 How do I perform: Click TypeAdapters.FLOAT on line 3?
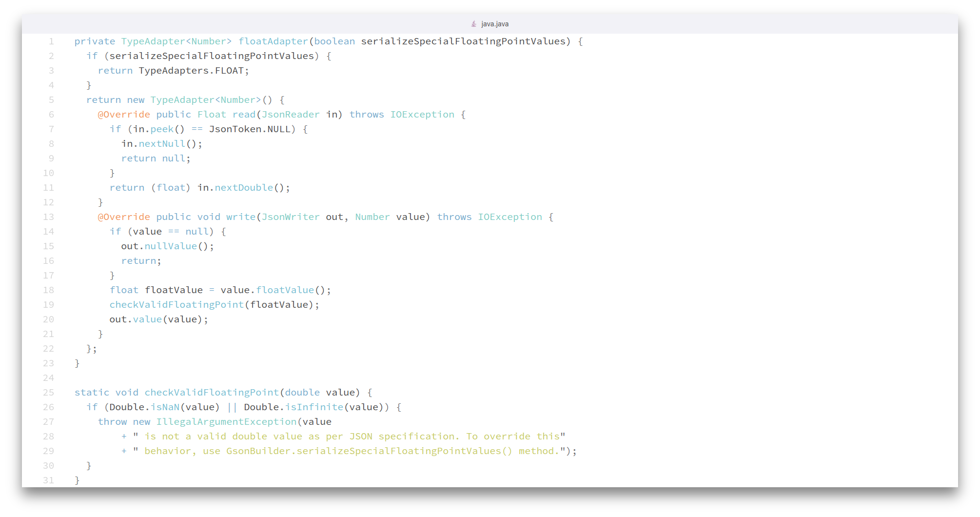(x=191, y=71)
